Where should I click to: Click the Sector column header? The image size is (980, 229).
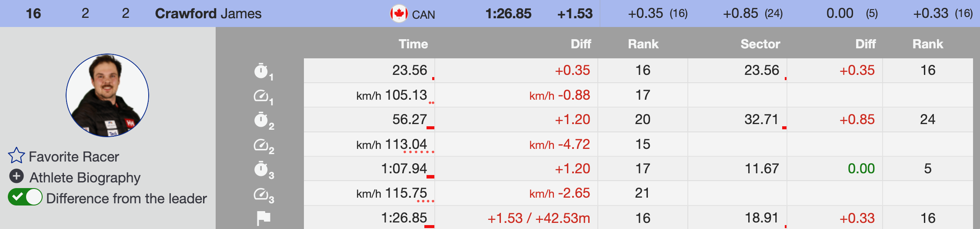click(760, 44)
